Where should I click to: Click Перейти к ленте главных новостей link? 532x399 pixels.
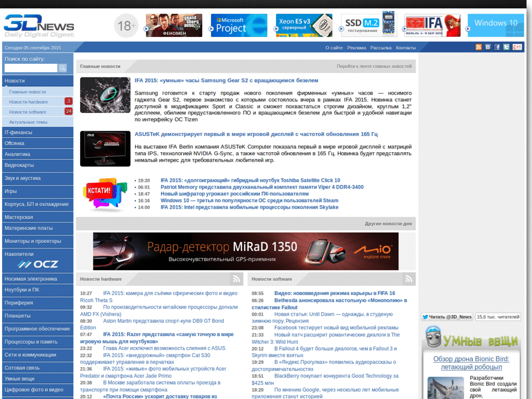[x=374, y=66]
